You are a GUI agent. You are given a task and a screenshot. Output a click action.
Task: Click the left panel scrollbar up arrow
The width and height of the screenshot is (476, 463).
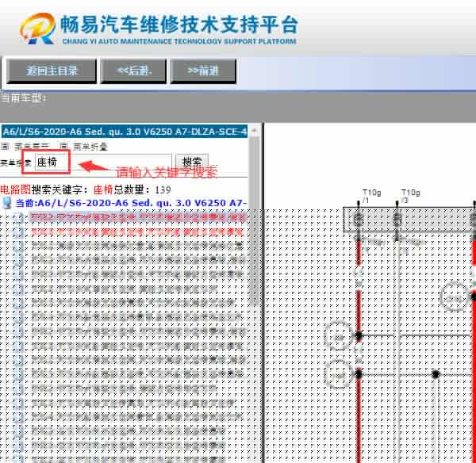click(254, 131)
